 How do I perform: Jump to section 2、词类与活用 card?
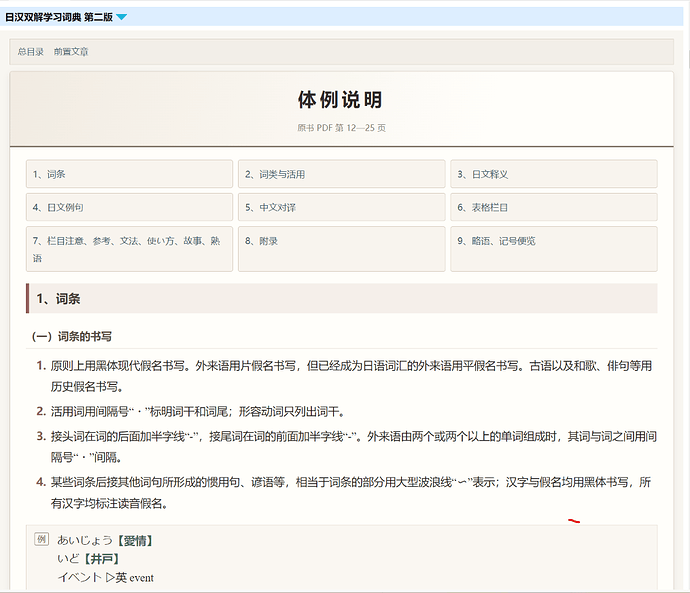(341, 174)
